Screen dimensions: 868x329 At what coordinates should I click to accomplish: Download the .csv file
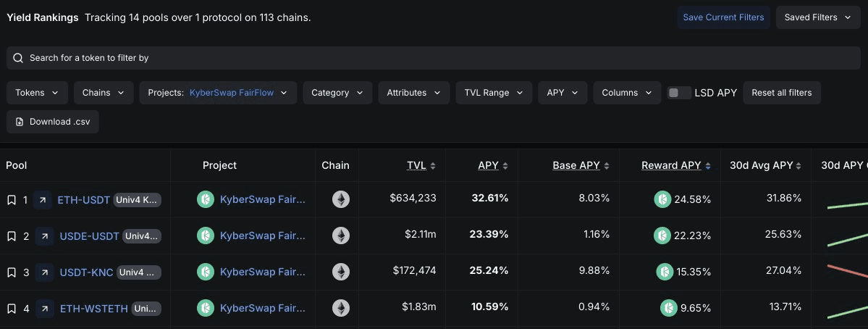click(x=53, y=122)
